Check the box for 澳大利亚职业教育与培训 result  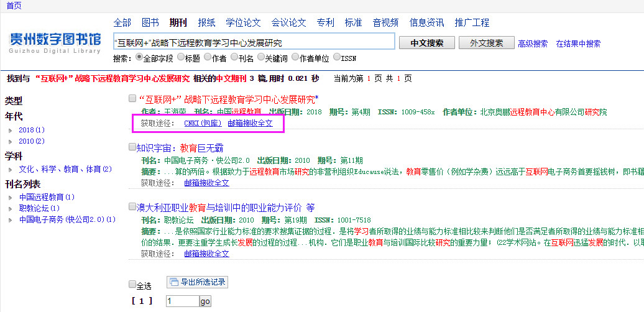click(x=132, y=206)
